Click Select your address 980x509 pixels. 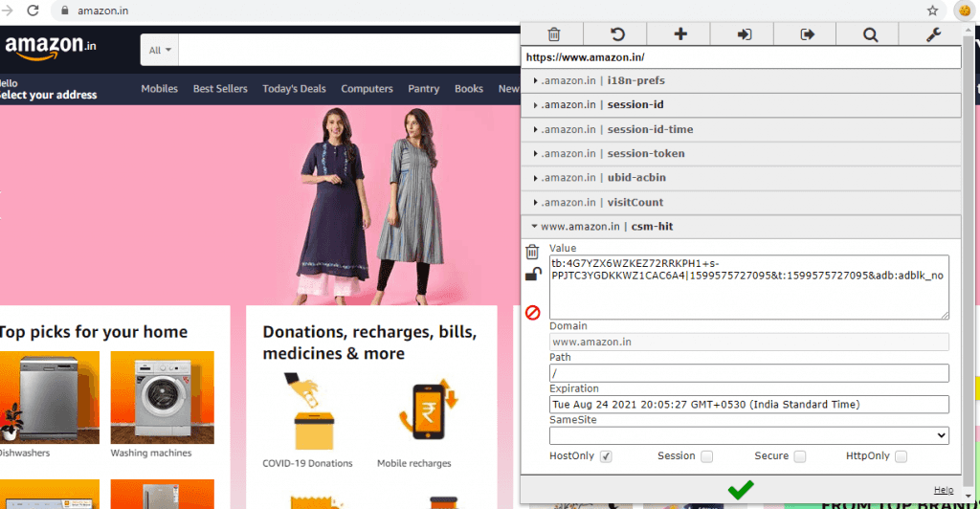48,95
